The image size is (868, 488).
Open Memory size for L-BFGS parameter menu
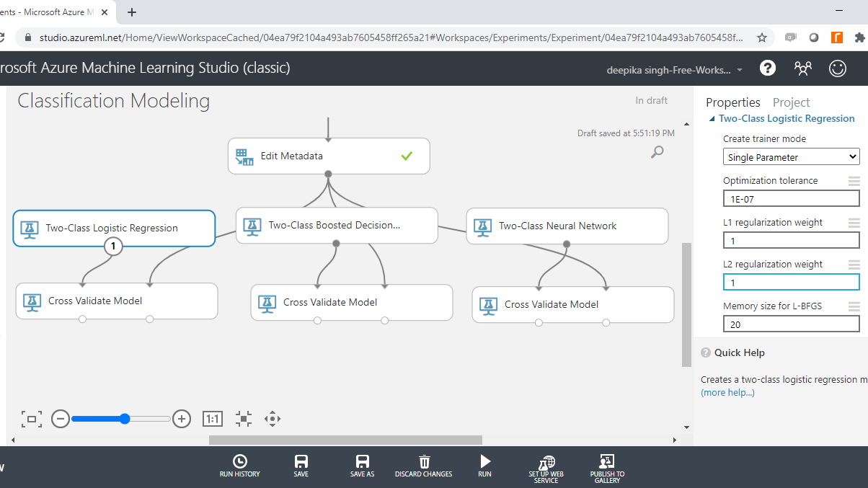[x=854, y=306]
